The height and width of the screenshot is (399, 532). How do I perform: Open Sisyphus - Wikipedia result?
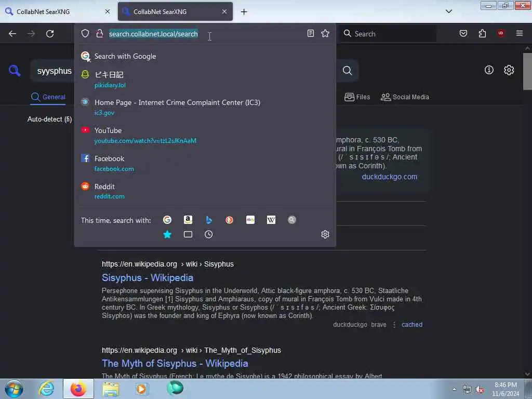click(148, 277)
